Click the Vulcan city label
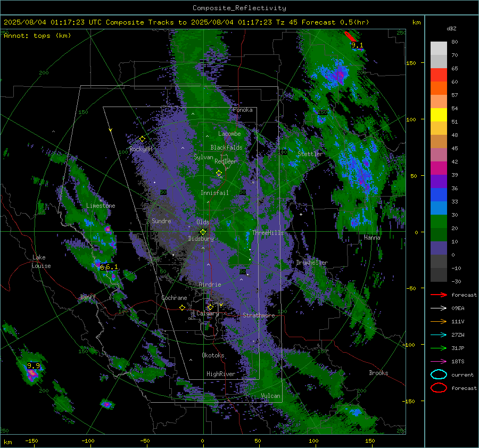The width and height of the screenshot is (479, 448). tap(271, 396)
